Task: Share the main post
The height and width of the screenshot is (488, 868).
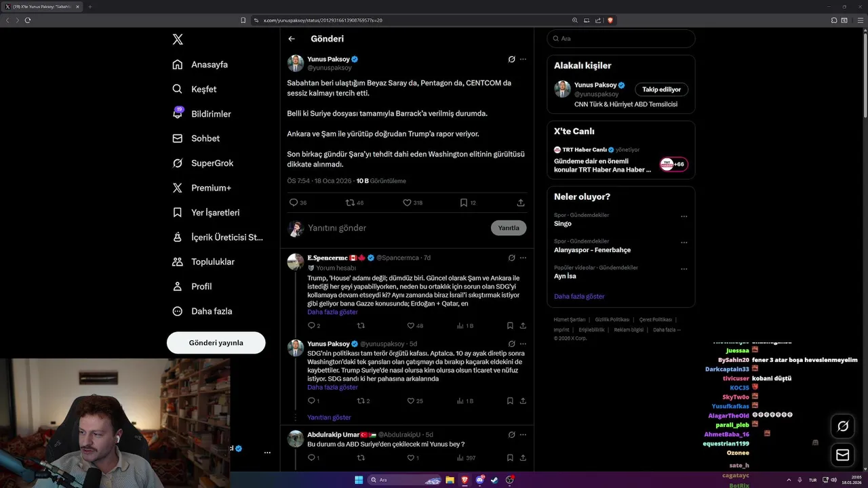Action: tap(521, 203)
